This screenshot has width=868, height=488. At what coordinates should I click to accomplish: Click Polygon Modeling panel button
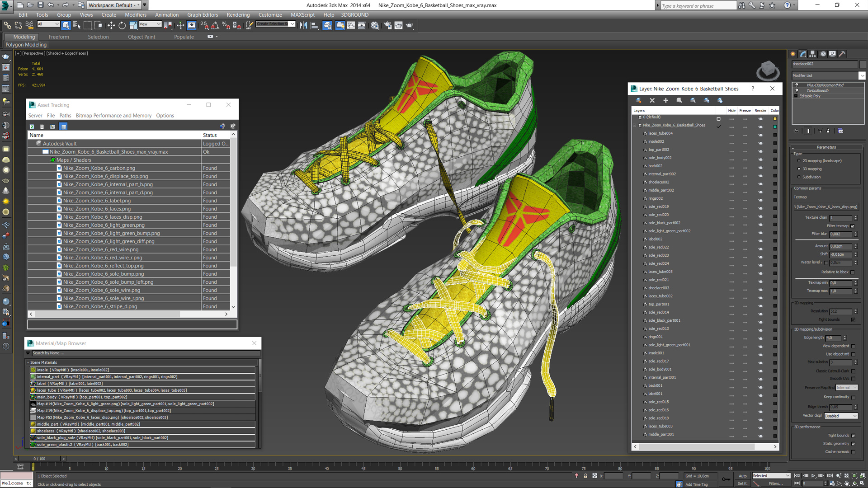click(x=26, y=45)
